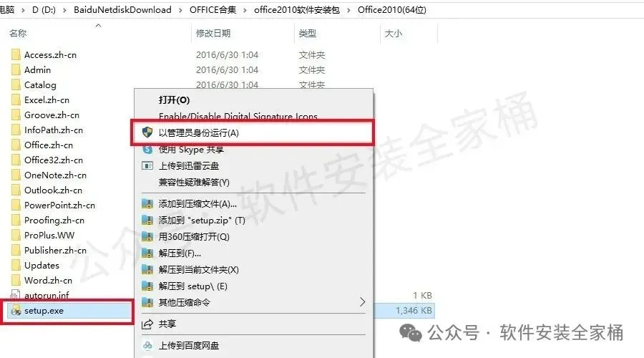Screen dimensions: 644x358
Task: Click the admin shield icon beside 以管理员身份运行
Action: (147, 132)
